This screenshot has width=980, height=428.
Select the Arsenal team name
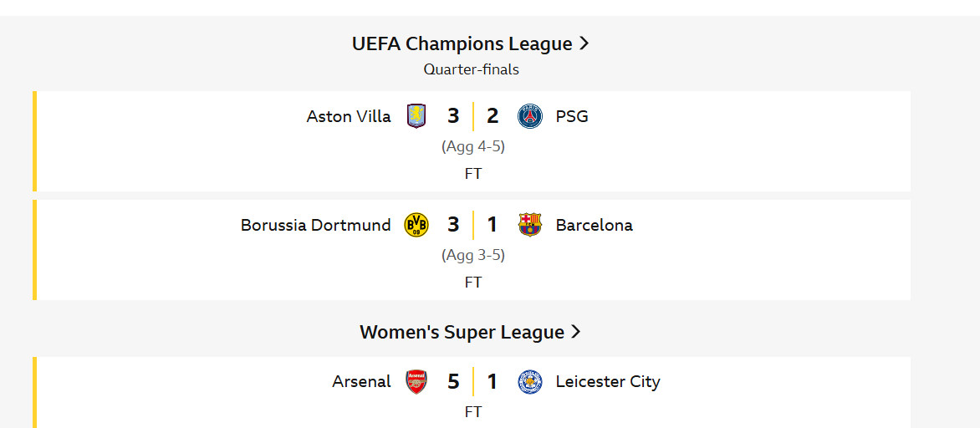(x=361, y=382)
